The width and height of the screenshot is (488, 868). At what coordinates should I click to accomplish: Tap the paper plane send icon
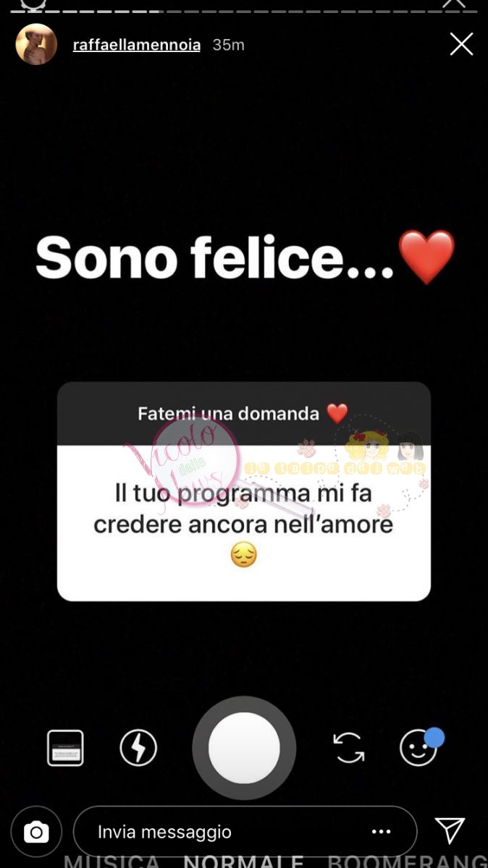pos(450,830)
